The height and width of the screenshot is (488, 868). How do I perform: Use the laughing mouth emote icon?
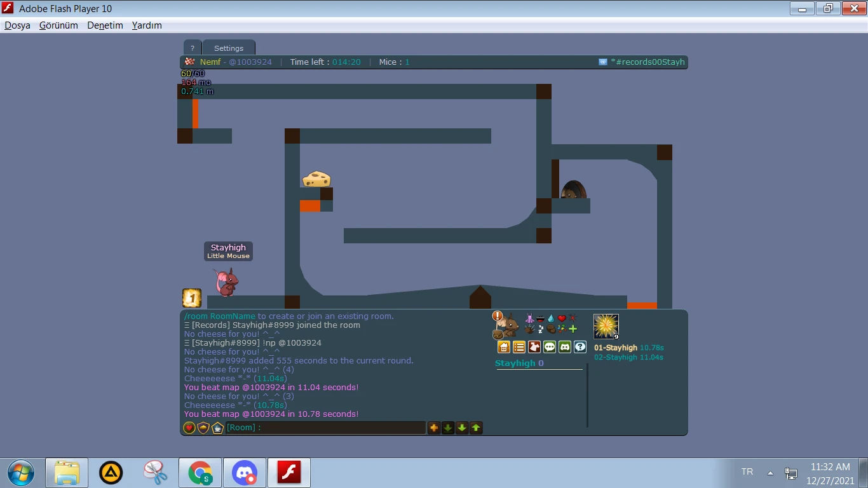[540, 318]
